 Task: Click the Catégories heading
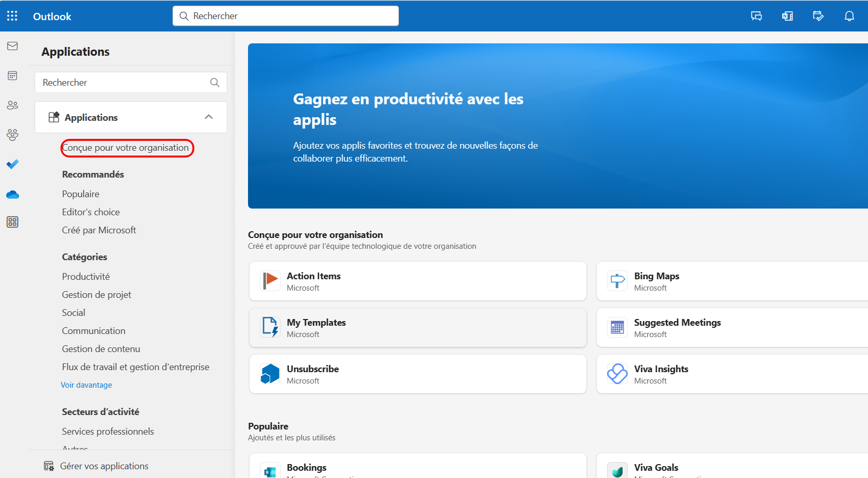click(85, 257)
